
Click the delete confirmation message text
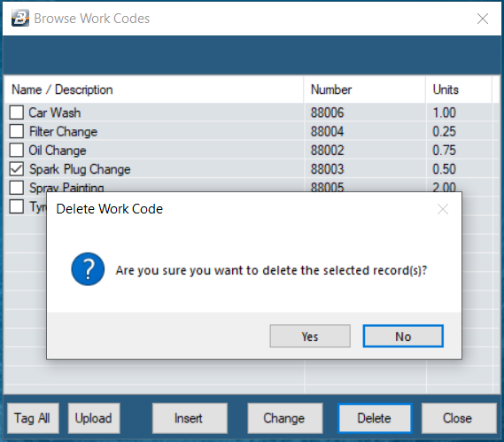point(271,271)
